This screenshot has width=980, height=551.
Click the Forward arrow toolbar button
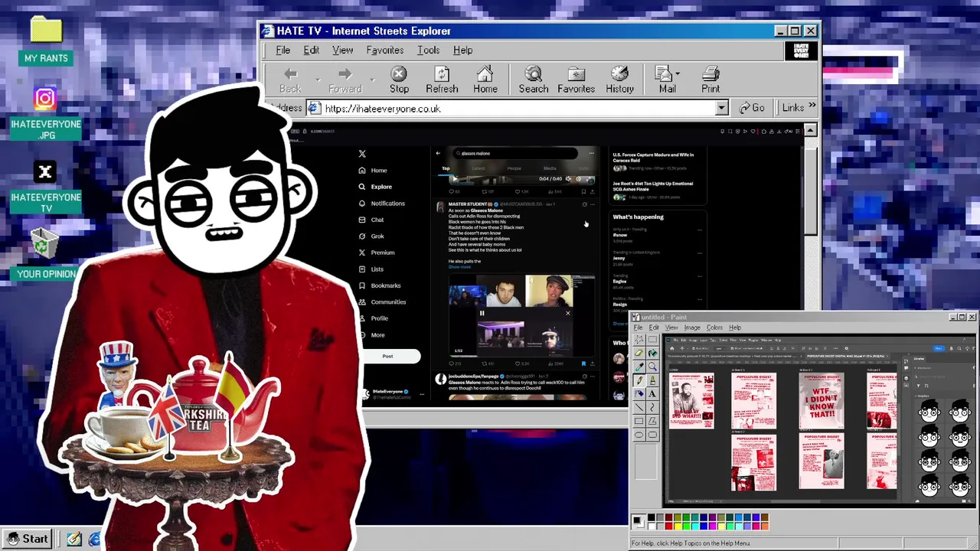(345, 80)
